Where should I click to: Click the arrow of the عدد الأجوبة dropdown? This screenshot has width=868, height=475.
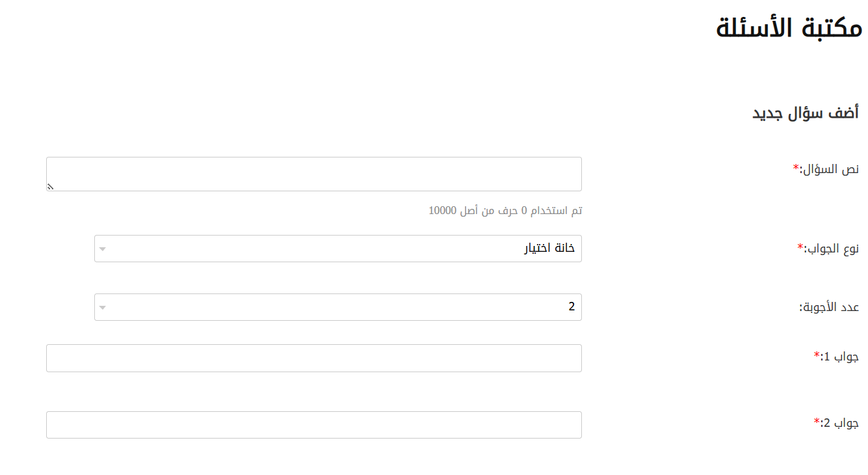click(102, 308)
